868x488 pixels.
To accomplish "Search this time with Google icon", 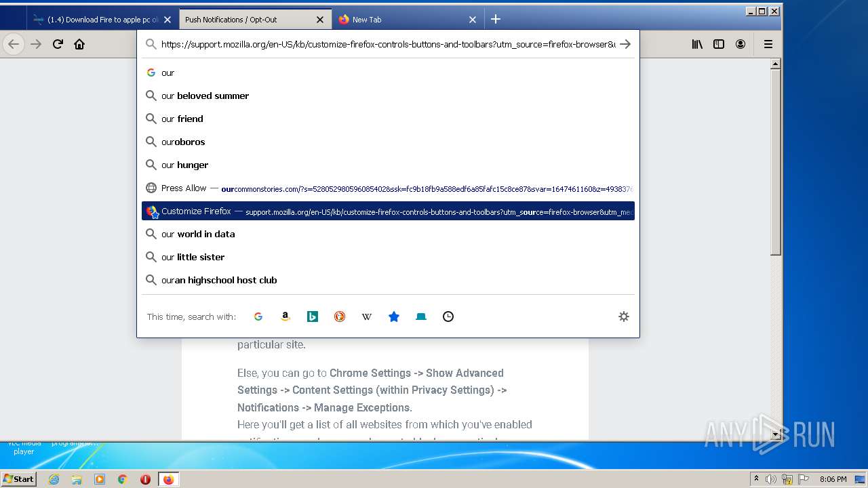I will click(x=258, y=317).
